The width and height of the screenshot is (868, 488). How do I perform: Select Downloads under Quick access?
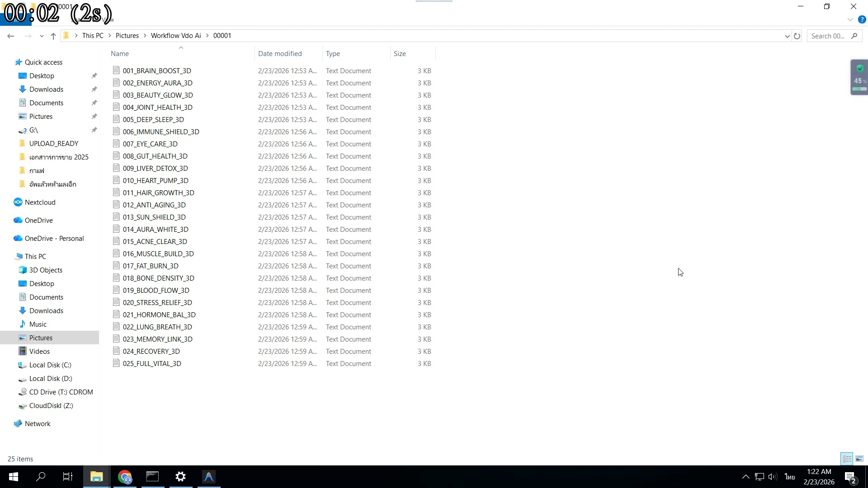point(46,89)
